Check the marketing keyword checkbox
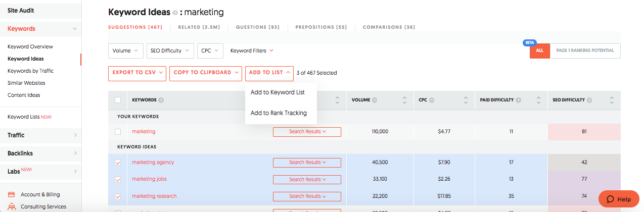The image size is (644, 212). [118, 132]
